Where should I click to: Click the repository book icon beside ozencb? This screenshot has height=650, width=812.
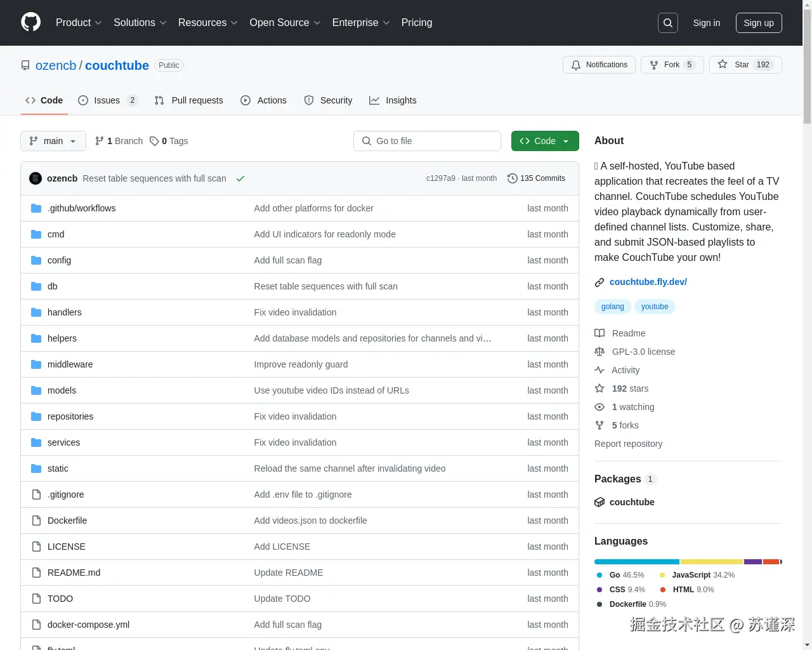25,65
